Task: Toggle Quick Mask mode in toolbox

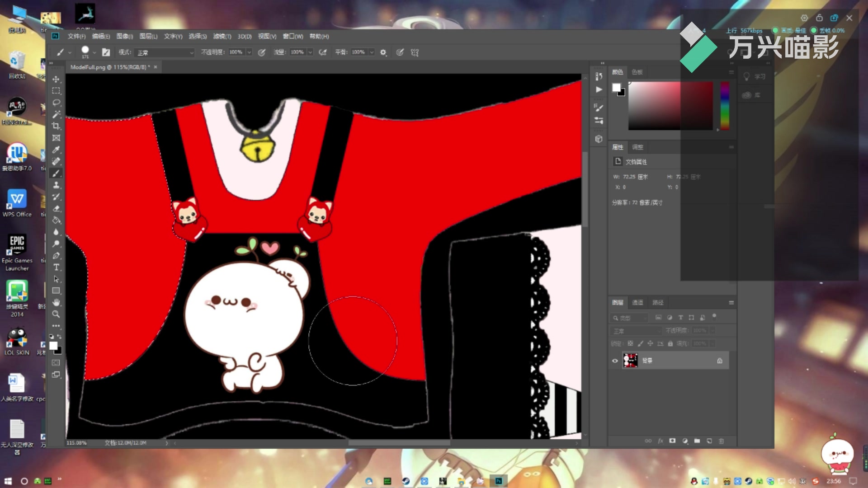Action: point(56,362)
